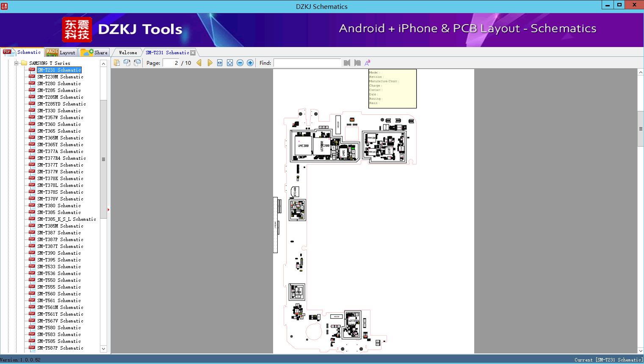Open SM-T285 Schematic
This screenshot has height=364, width=644.
point(59,90)
